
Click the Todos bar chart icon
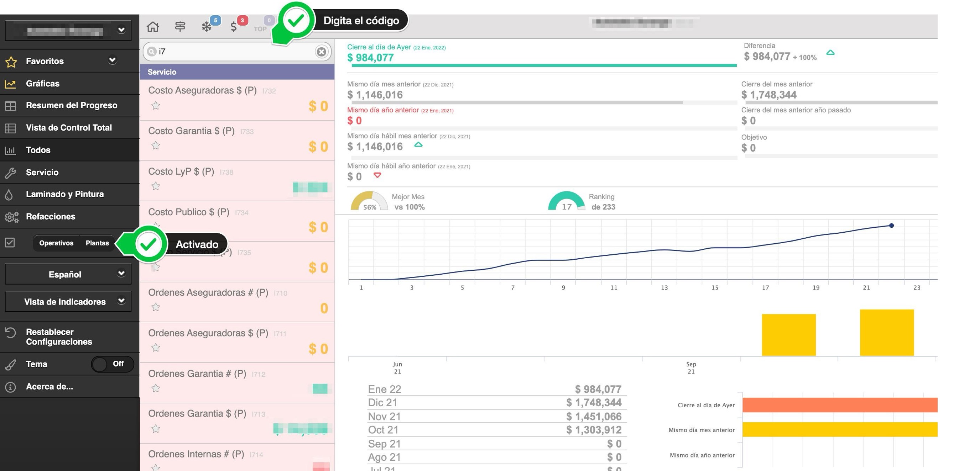click(10, 150)
